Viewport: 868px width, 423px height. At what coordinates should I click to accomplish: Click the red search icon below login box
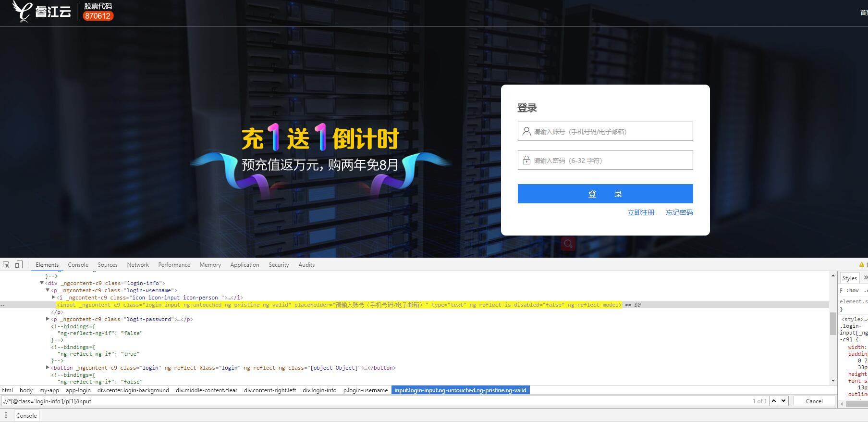tap(568, 244)
